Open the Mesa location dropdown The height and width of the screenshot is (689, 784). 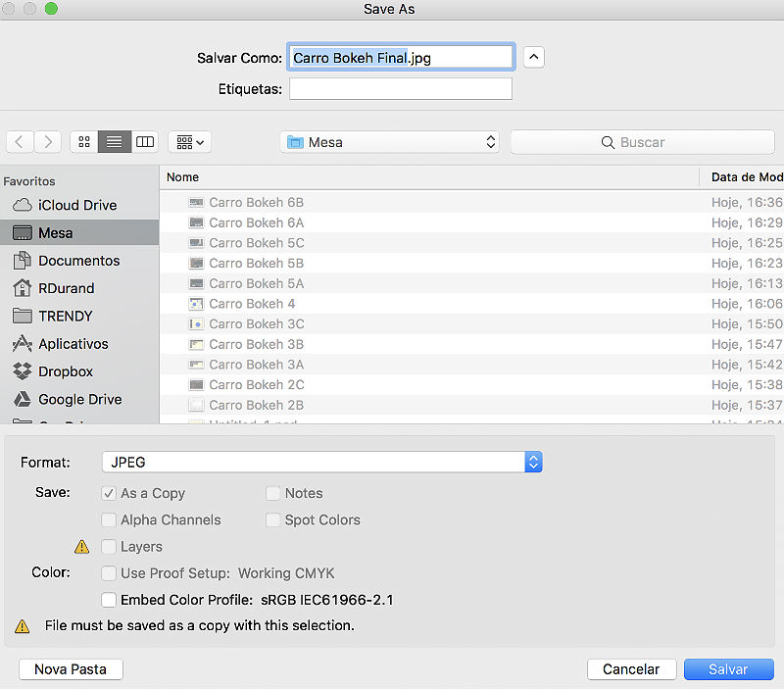point(390,142)
